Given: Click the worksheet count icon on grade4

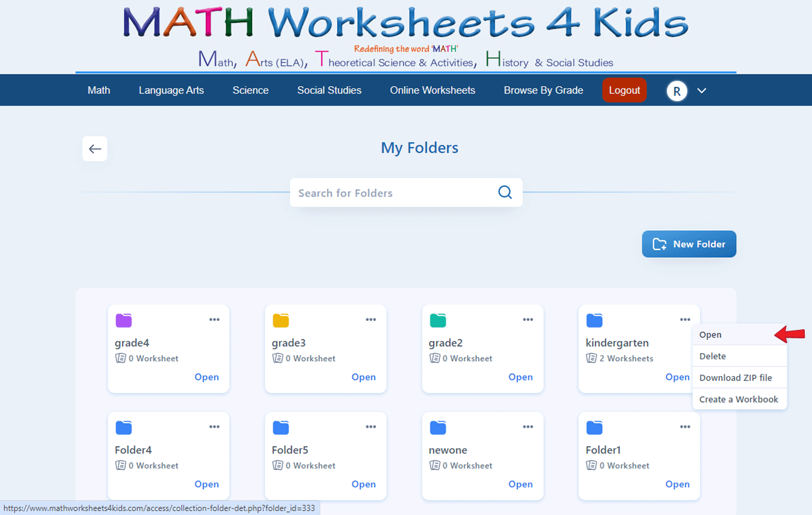Looking at the screenshot, I should point(120,358).
